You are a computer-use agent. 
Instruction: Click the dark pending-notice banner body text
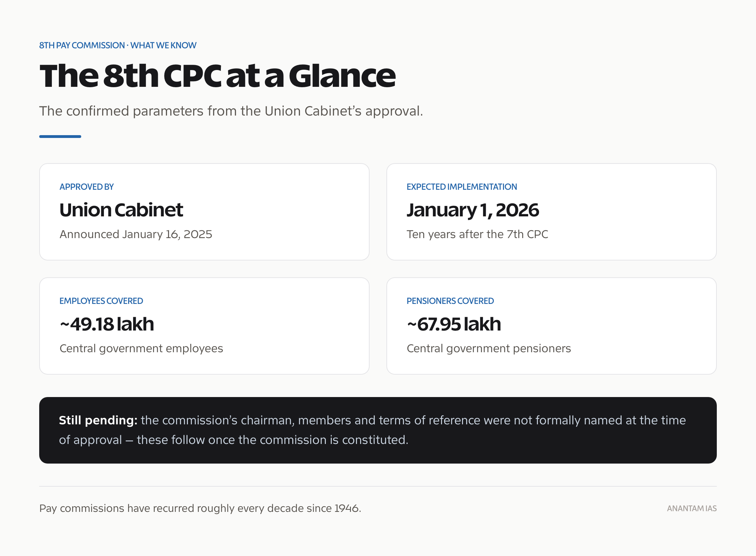coord(372,430)
